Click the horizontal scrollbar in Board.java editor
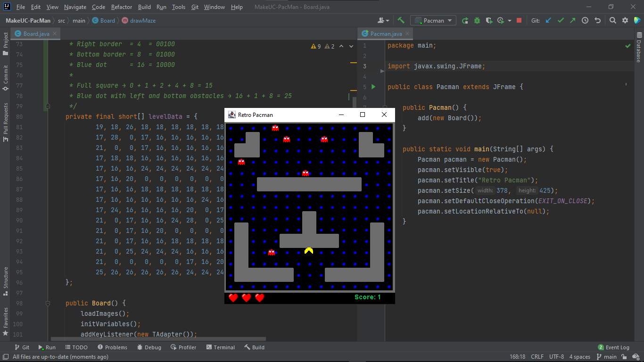 tap(158, 339)
